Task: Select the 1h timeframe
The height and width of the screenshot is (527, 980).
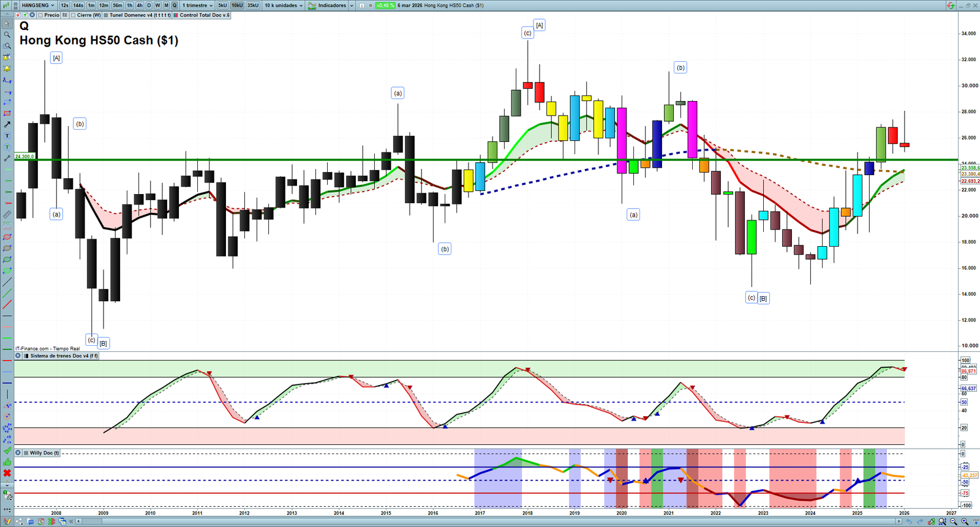Action: (x=130, y=6)
